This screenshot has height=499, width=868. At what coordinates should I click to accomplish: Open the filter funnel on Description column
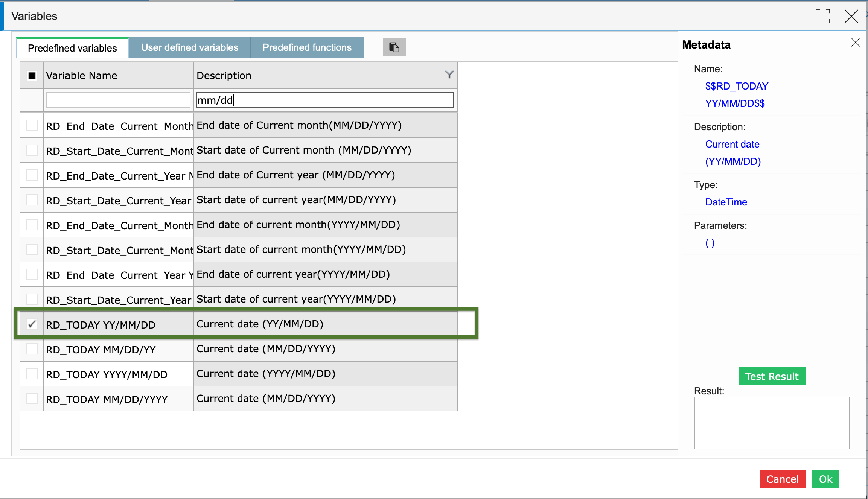click(x=449, y=75)
